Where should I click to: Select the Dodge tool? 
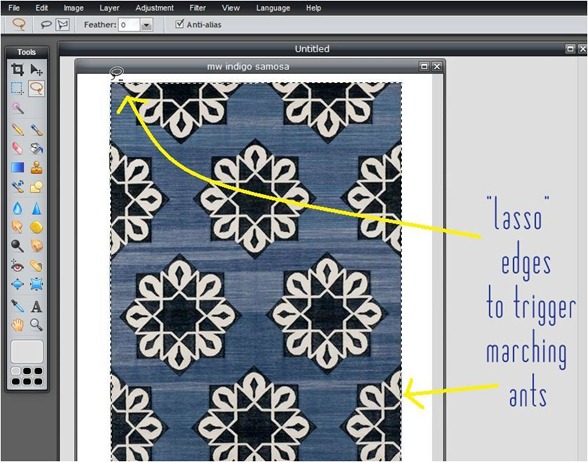(x=17, y=246)
